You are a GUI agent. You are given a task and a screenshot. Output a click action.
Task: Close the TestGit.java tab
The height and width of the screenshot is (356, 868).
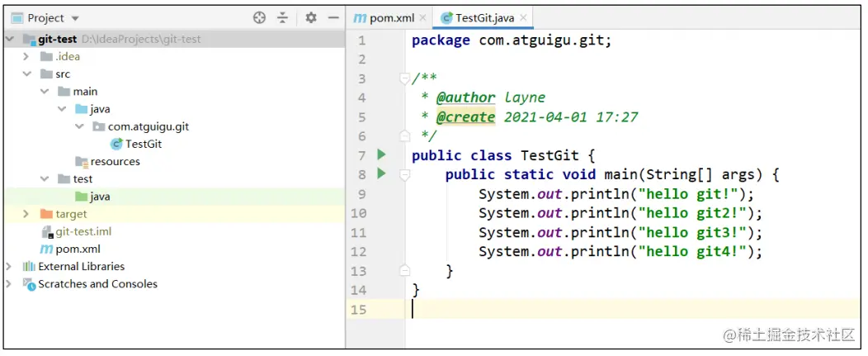point(523,17)
